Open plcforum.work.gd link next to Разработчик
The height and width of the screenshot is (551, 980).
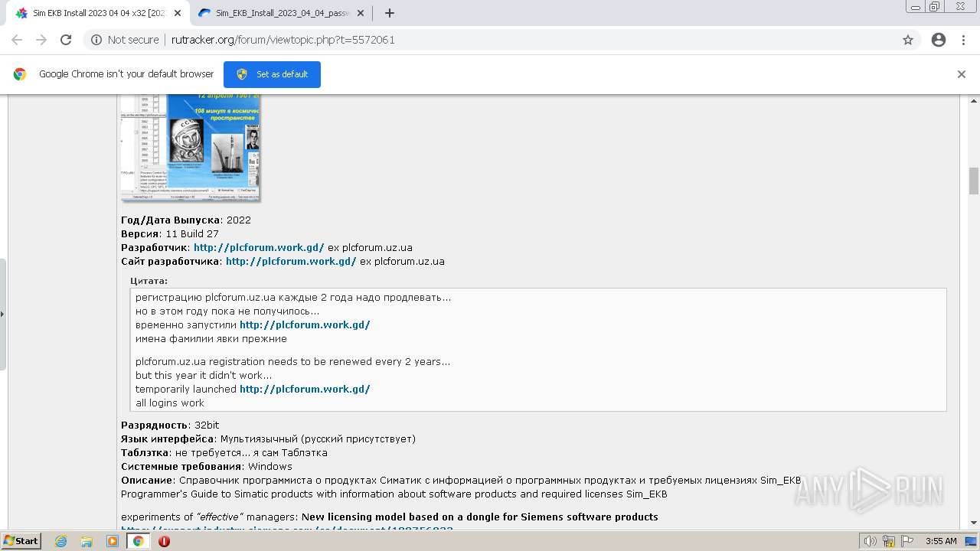click(259, 247)
